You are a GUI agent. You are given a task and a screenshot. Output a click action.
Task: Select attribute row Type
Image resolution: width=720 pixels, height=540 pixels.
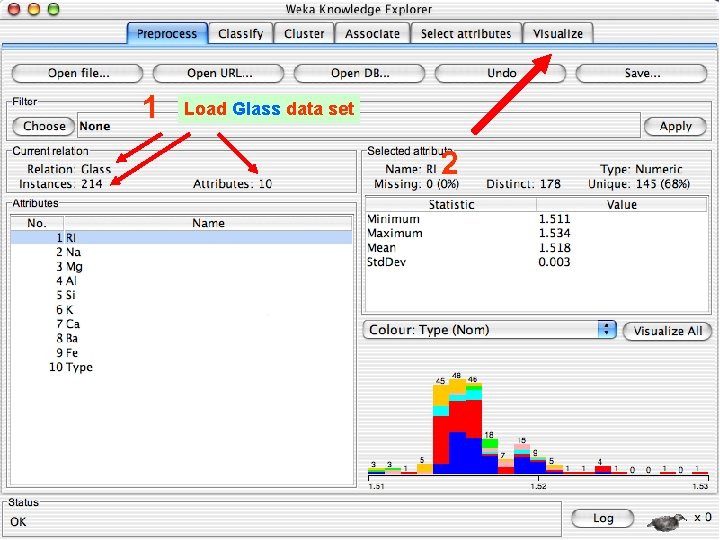point(181,367)
